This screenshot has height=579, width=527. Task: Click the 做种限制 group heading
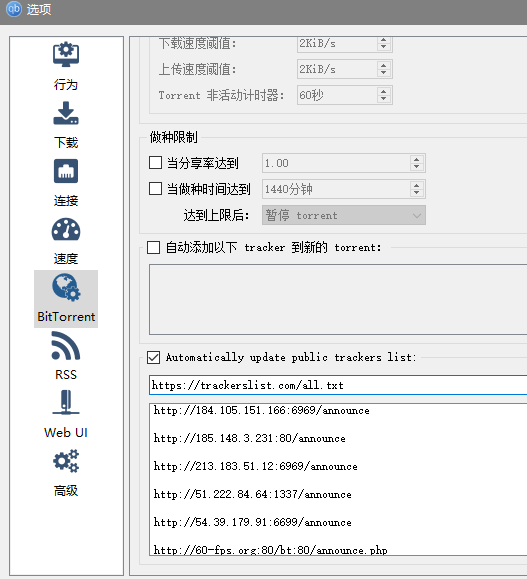pos(174,137)
